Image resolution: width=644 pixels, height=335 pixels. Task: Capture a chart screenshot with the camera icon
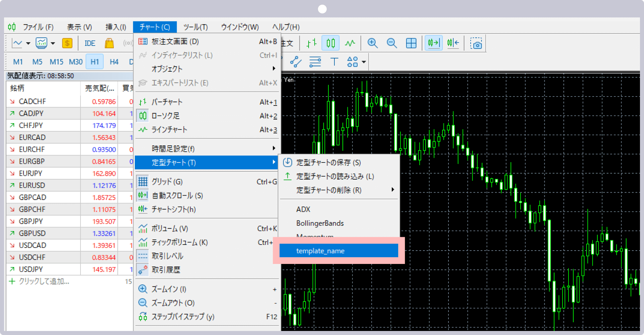point(476,43)
